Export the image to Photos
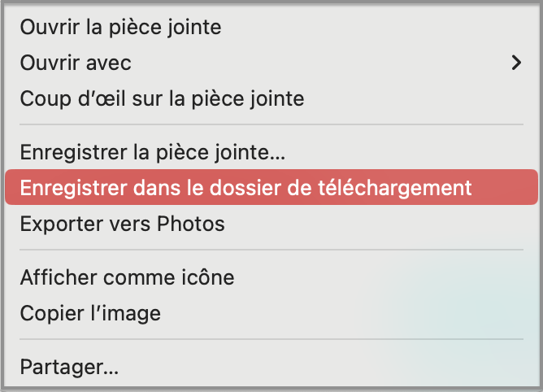 pyautogui.click(x=122, y=223)
